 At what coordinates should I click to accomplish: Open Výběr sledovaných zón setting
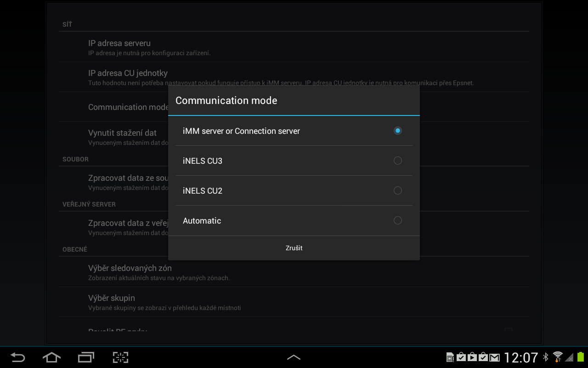[x=294, y=272]
